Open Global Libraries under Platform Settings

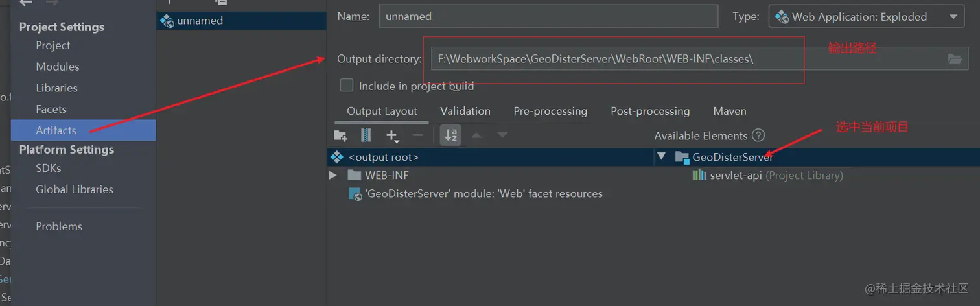[x=75, y=189]
